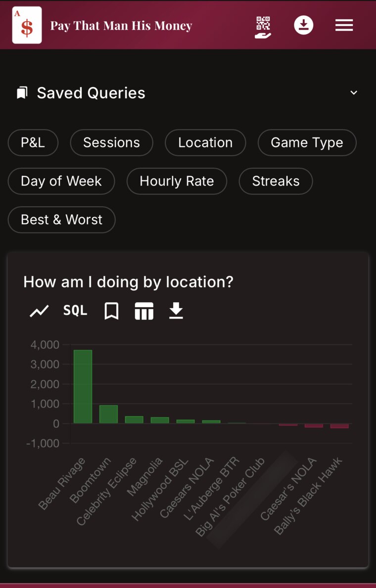Click the circular download icon in header
The height and width of the screenshot is (588, 376).
(x=304, y=26)
